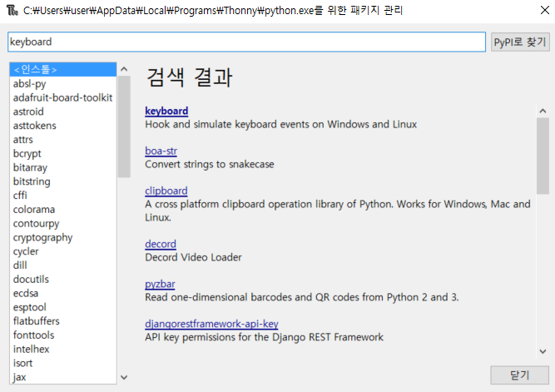Viewport: 555px width, 392px height.
Task: Close the package manager window
Action: point(545,10)
